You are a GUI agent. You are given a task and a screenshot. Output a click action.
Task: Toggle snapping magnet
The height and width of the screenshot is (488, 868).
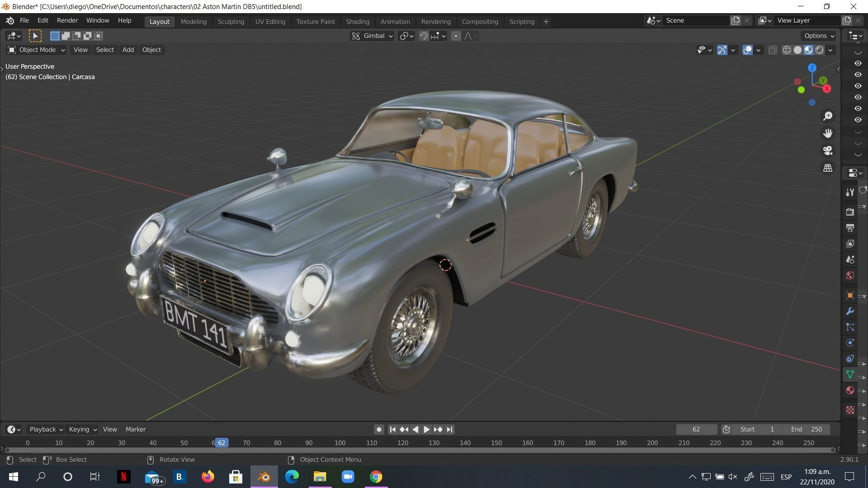point(424,36)
